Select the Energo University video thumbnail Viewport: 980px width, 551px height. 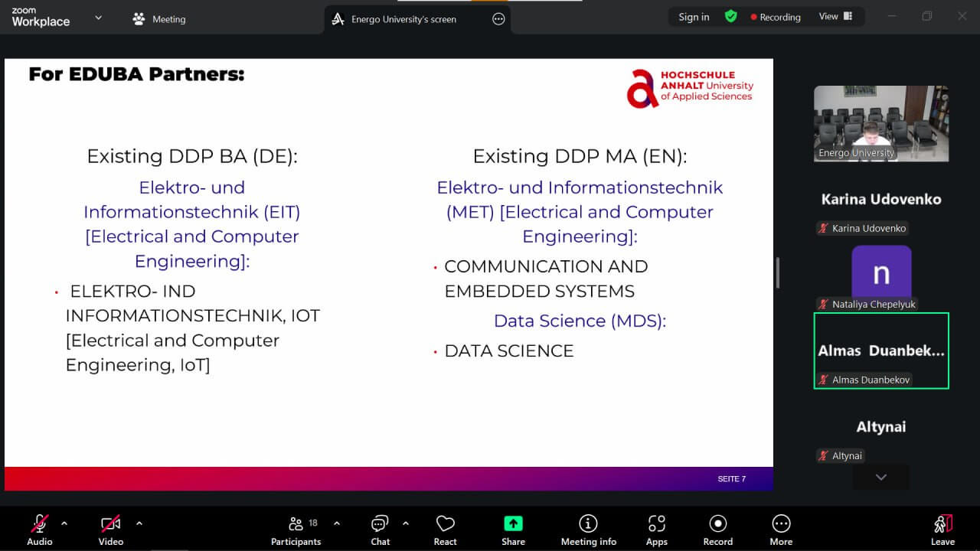pyautogui.click(x=880, y=123)
